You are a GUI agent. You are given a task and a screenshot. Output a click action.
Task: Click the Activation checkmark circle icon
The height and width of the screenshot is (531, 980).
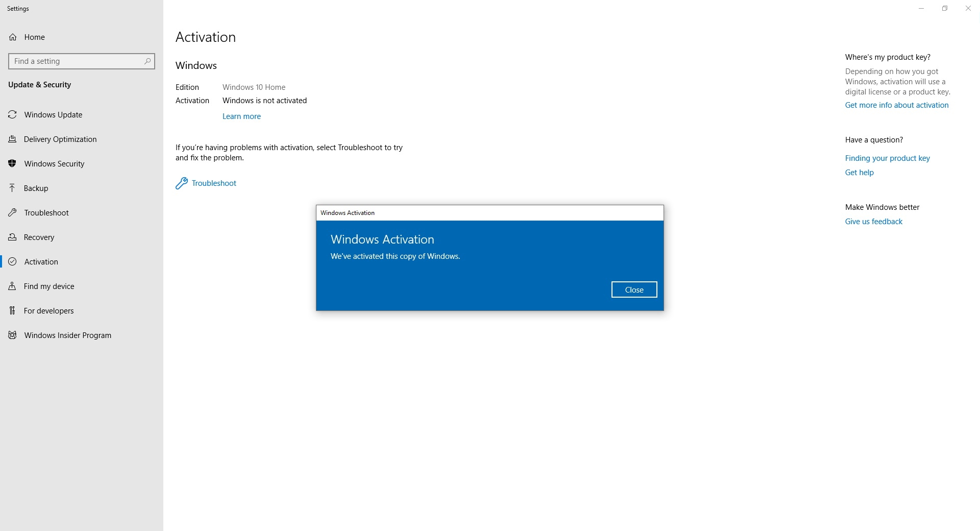click(x=13, y=262)
